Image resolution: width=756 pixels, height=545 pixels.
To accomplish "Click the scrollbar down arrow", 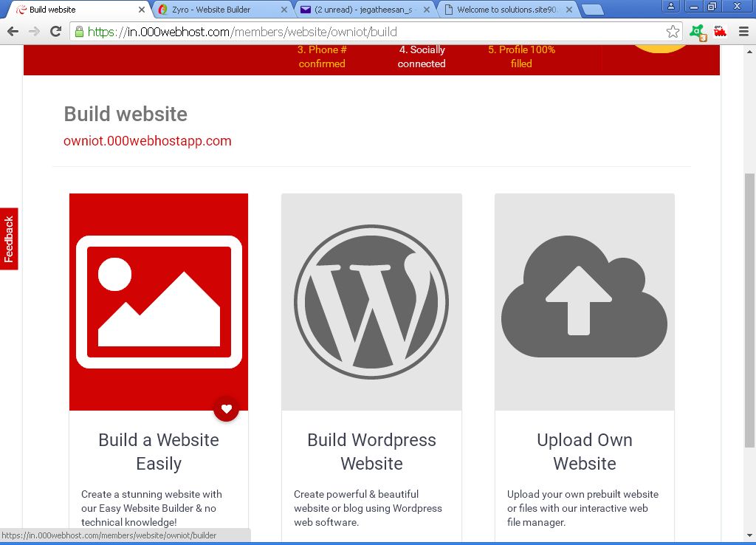I will coord(749,535).
